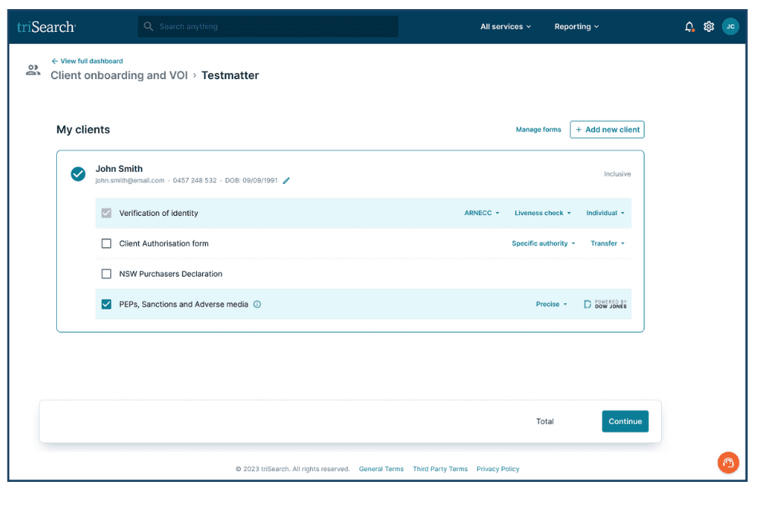Viewport: 760px width, 532px height.
Task: Expand the Specific authority dropdown
Action: (543, 243)
